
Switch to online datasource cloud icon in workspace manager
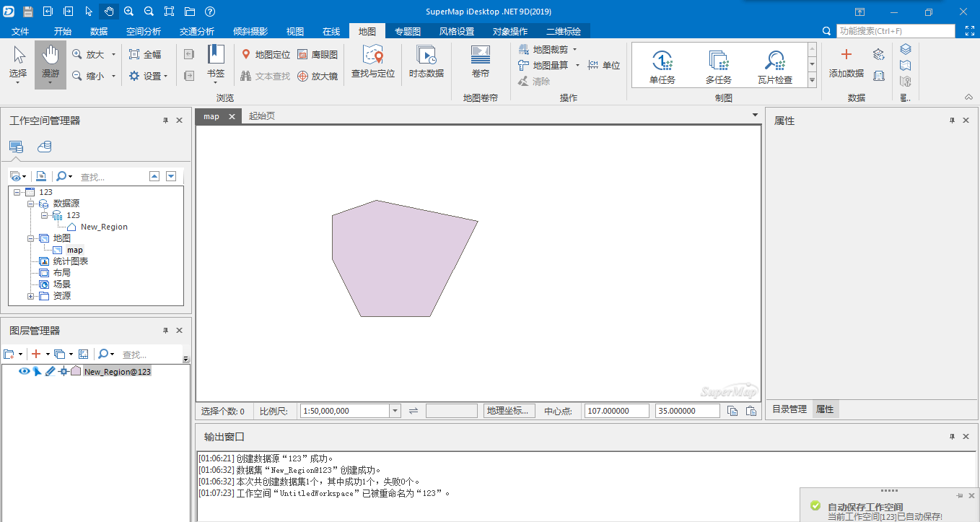(x=45, y=147)
